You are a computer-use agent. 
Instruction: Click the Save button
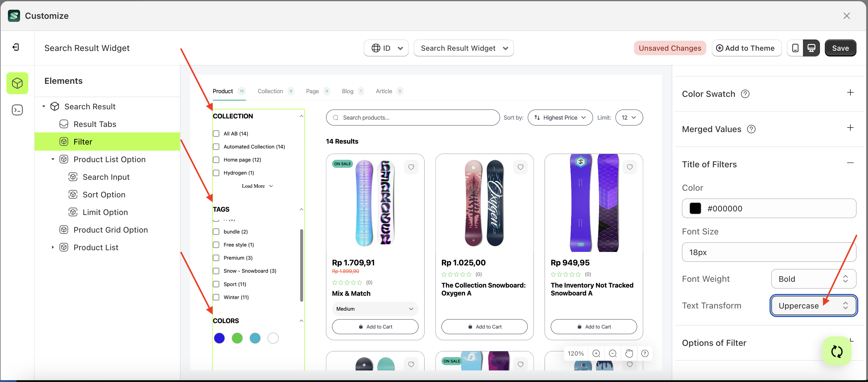(840, 48)
